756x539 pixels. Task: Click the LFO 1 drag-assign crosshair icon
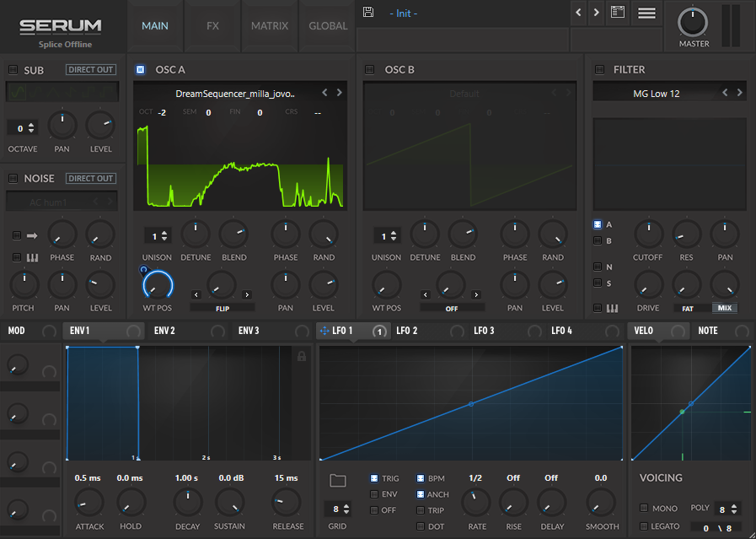(324, 331)
